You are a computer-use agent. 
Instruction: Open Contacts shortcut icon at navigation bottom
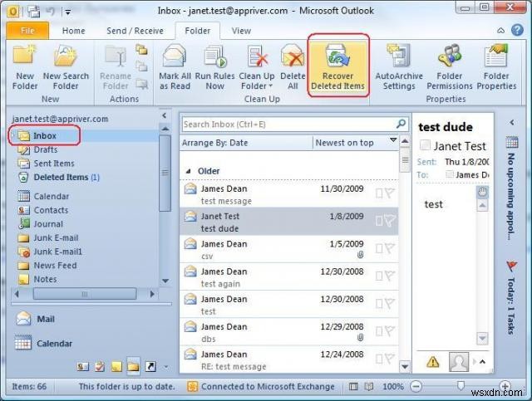tap(83, 366)
